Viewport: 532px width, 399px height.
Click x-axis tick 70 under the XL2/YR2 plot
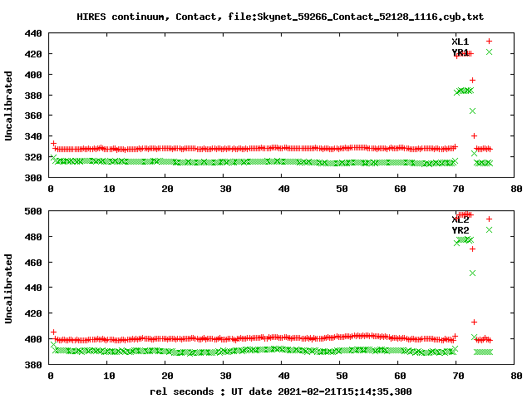(x=458, y=377)
